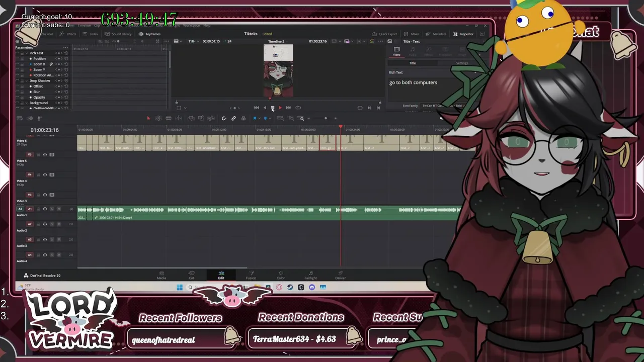Click the Zoom X link chain icon

pyautogui.click(x=51, y=64)
